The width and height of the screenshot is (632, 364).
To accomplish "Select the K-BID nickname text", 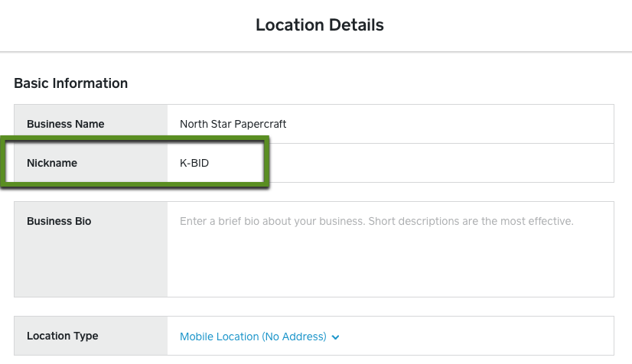I will tap(194, 163).
